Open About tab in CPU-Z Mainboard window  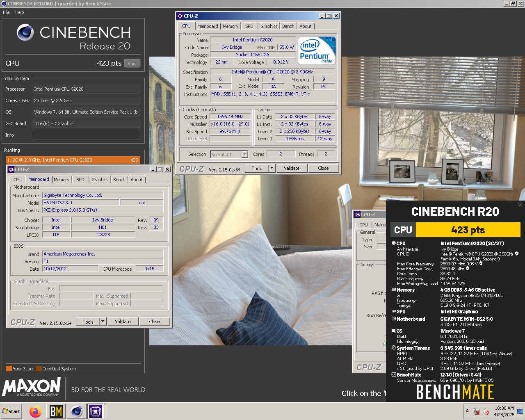coord(137,180)
